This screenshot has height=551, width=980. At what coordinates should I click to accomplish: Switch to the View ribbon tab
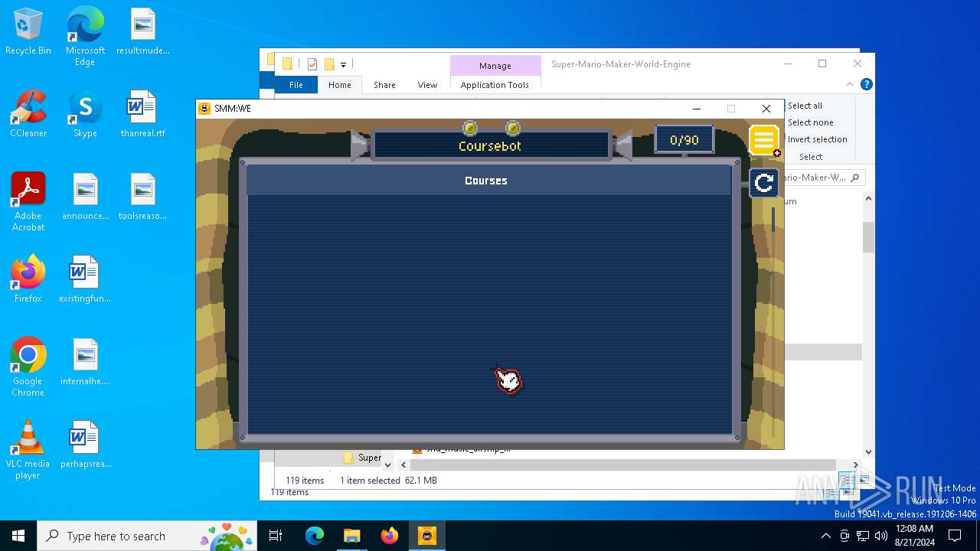(427, 85)
